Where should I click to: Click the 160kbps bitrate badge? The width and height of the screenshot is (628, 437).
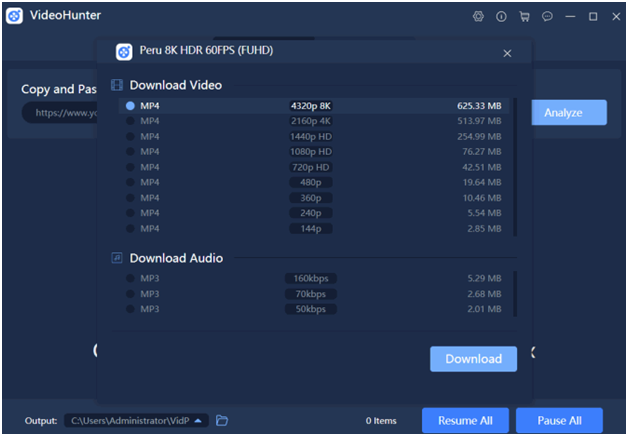311,278
